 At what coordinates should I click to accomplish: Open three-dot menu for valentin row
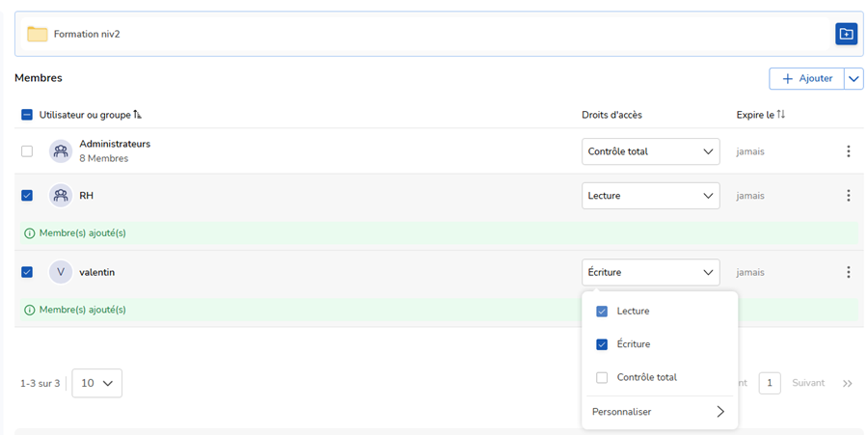[848, 272]
